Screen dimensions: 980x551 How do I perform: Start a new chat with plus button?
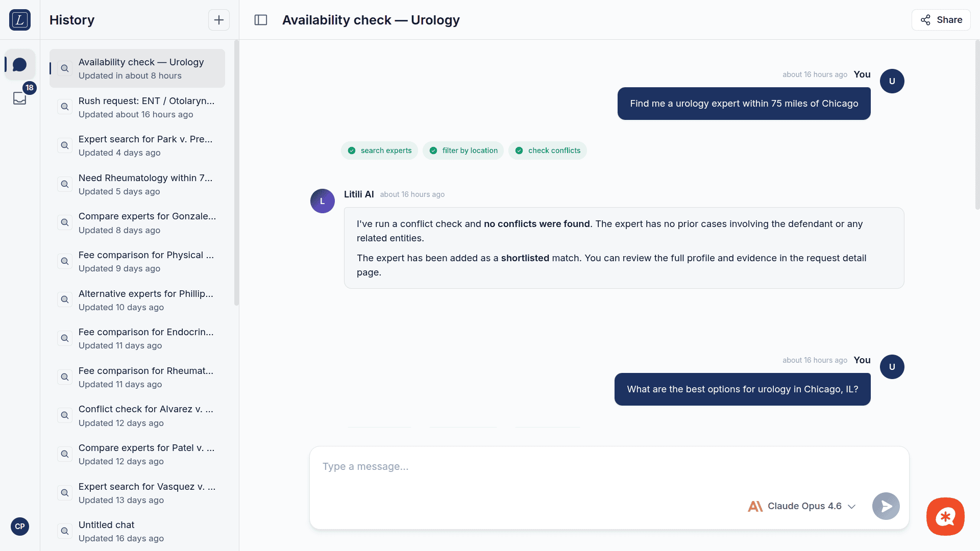[x=218, y=20]
